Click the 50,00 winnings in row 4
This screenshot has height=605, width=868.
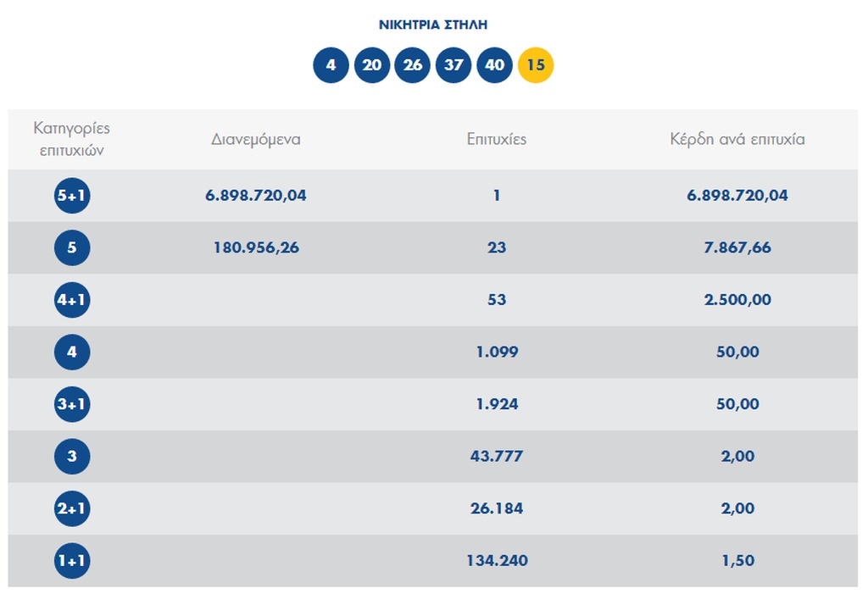point(737,352)
